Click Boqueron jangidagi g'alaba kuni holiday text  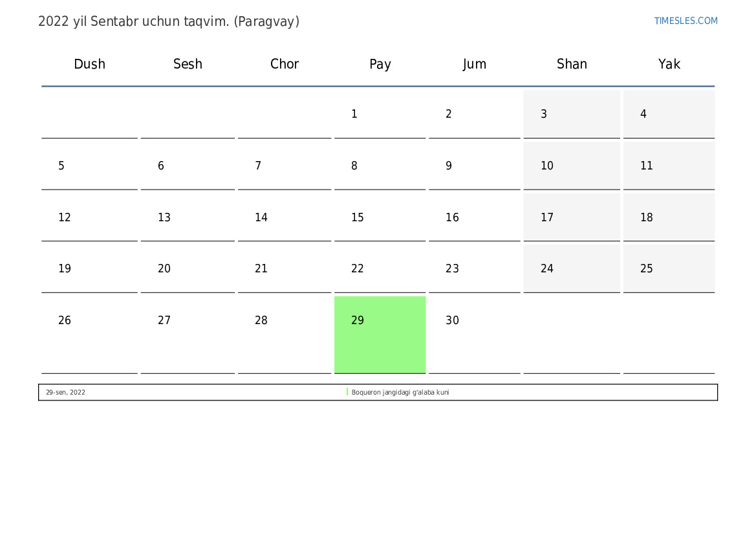[400, 393]
